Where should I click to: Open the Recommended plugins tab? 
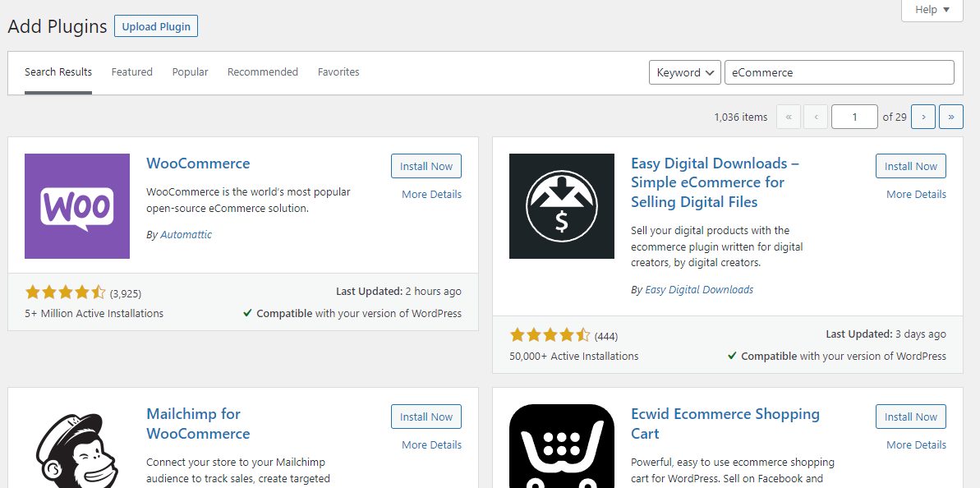pos(263,72)
